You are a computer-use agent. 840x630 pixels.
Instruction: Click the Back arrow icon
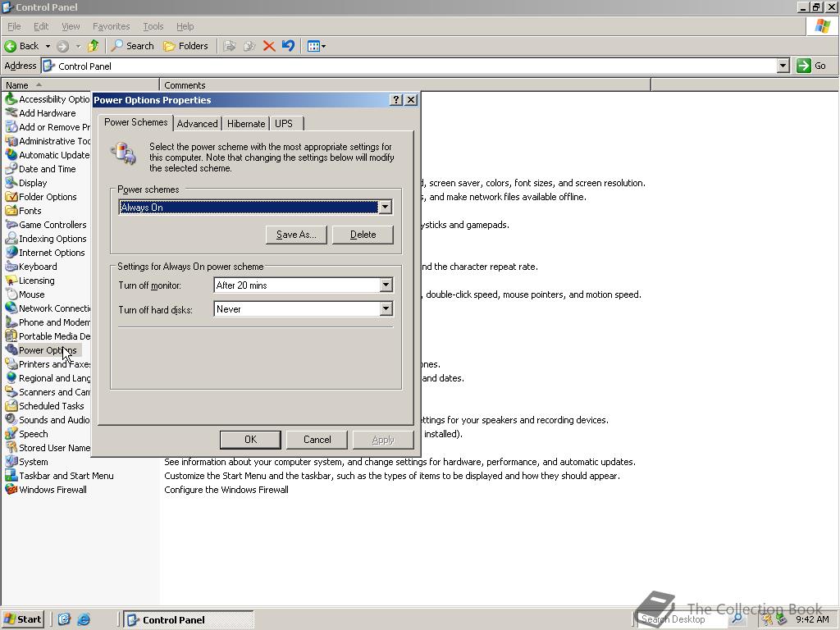10,46
